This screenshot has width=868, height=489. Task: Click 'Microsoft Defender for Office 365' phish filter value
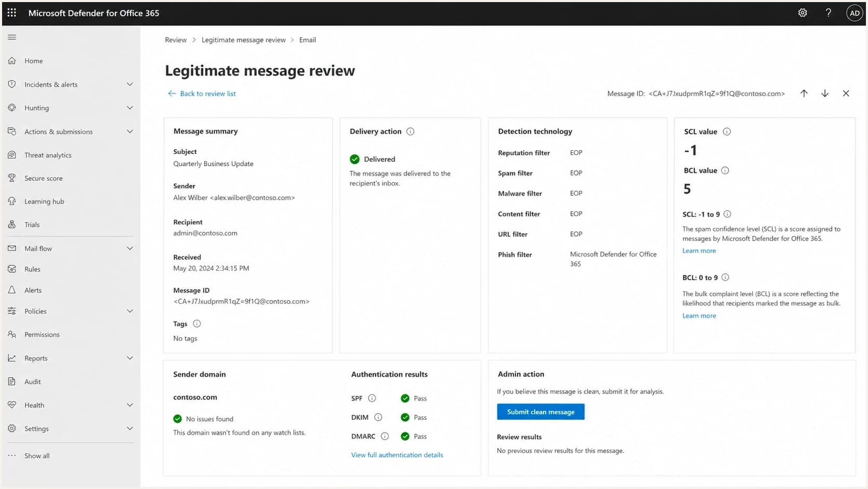point(613,259)
